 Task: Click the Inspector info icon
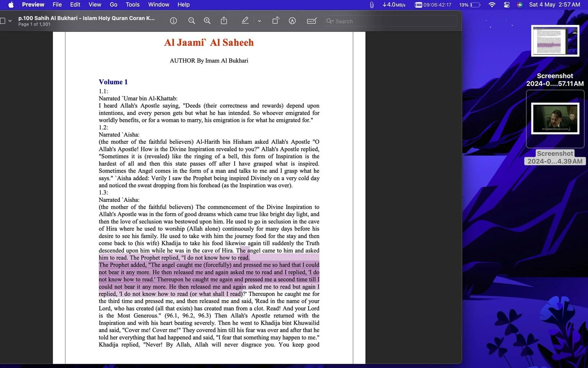tap(173, 21)
